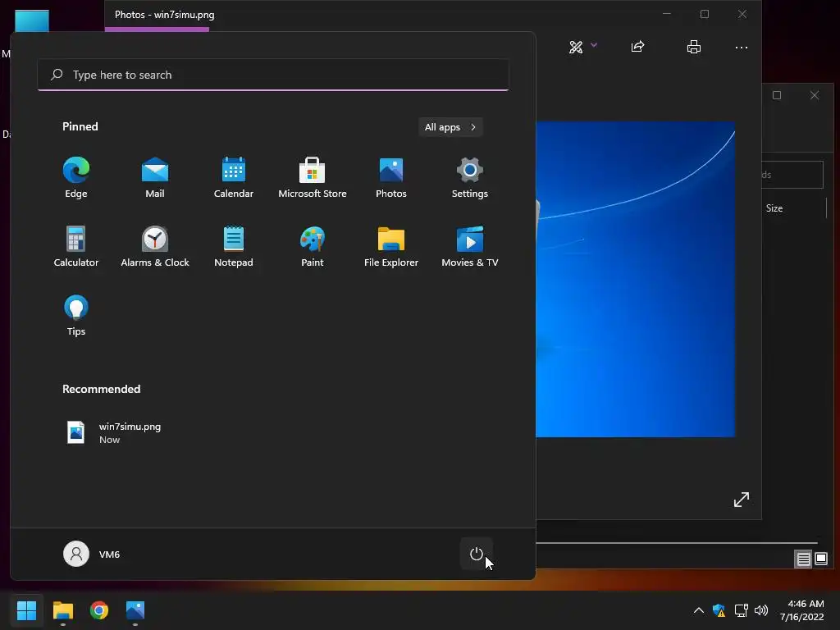Print the image from Photos toolbar
This screenshot has height=630, width=840.
click(694, 47)
